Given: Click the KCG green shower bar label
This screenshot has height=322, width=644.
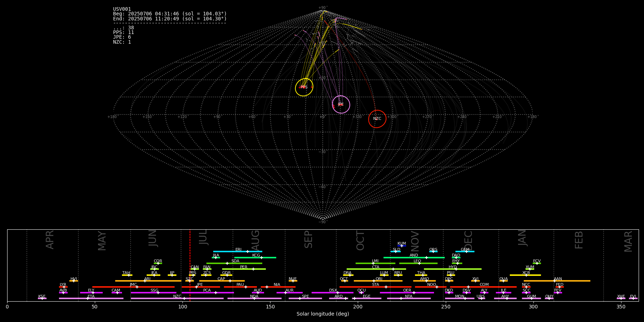Looking at the screenshot, I should coord(256,255).
